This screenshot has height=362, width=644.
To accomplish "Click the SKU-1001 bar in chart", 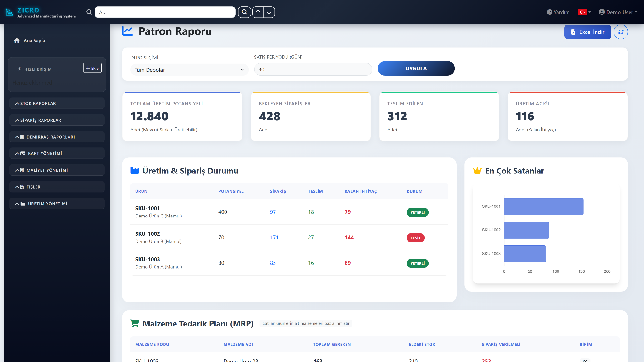I will click(544, 206).
